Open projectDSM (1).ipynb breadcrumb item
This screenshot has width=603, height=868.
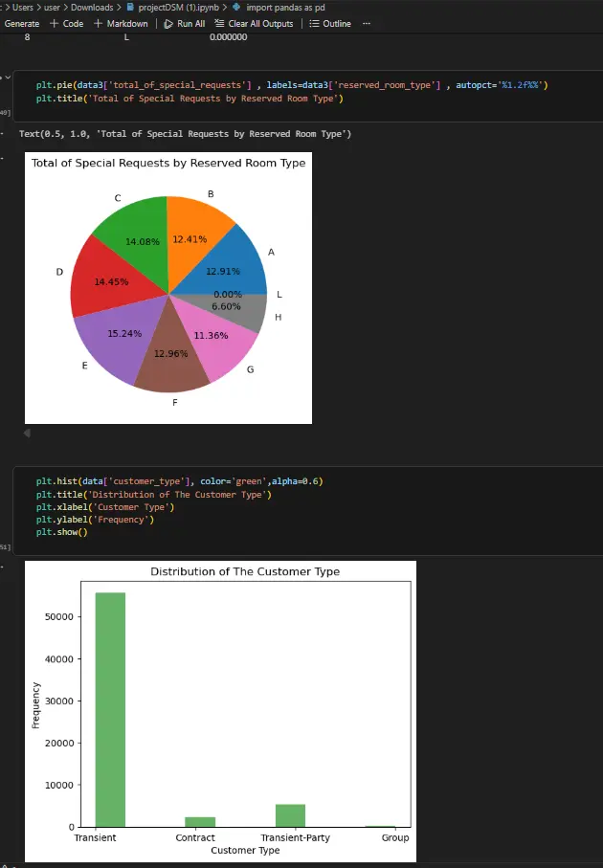(178, 8)
